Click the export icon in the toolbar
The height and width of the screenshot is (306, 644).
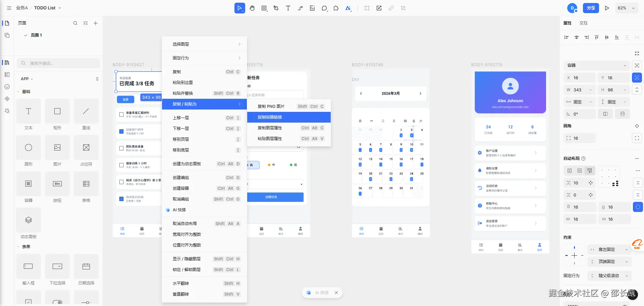click(379, 8)
